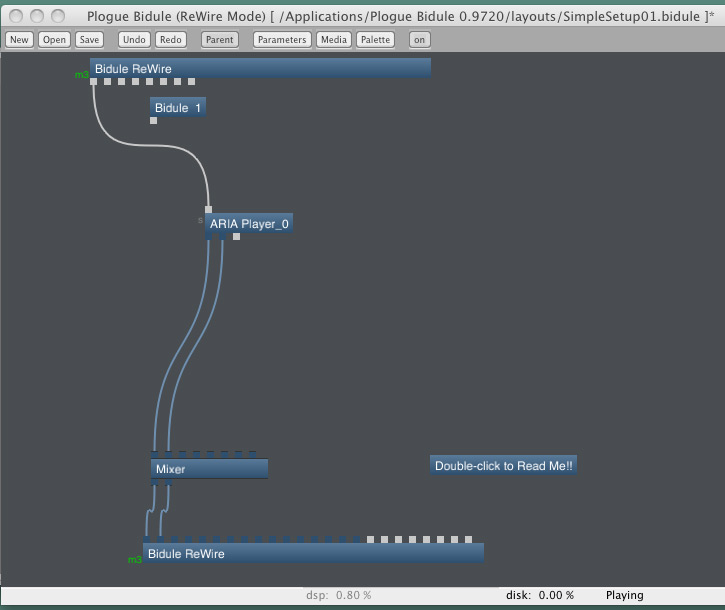Click the gray MIDI output of ARIA Player_0
Screen dimensions: 725x610
point(237,236)
